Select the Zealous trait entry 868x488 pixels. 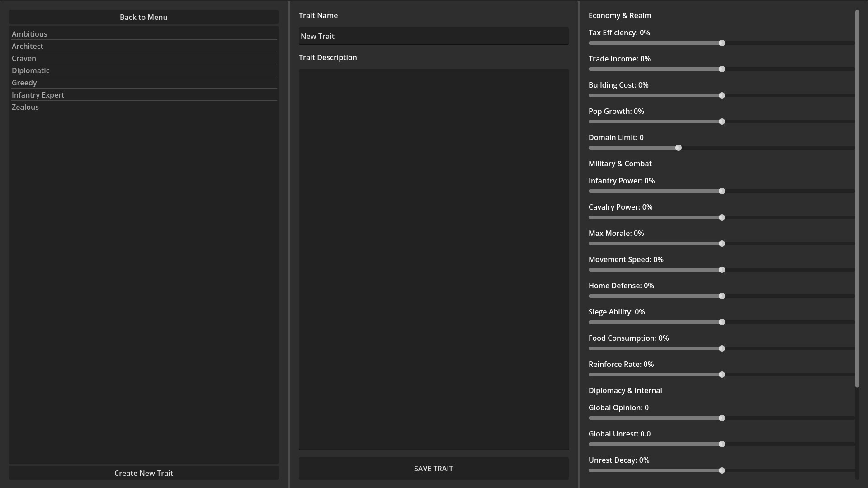[25, 107]
